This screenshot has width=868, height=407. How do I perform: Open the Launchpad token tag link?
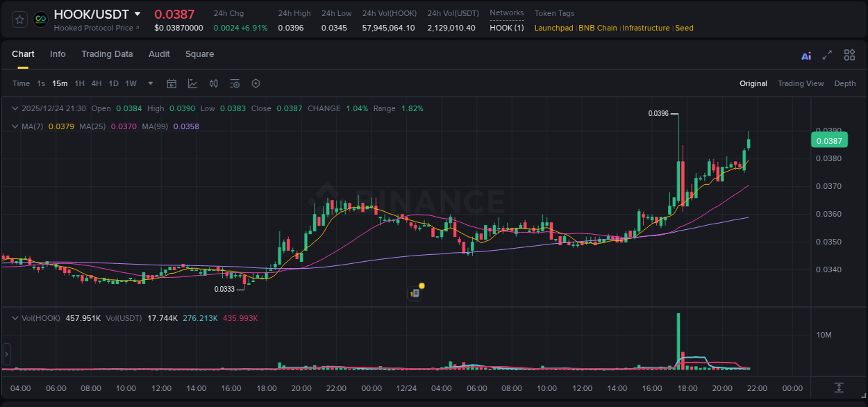(x=553, y=28)
